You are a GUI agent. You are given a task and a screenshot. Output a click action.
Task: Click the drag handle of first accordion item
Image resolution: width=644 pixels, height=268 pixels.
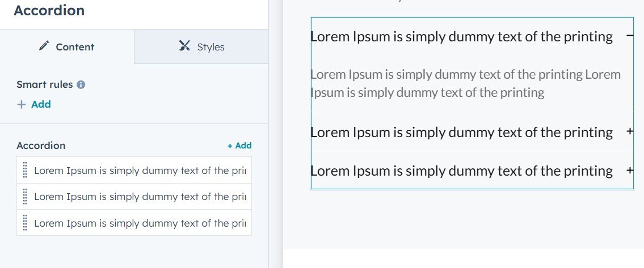[x=25, y=170]
